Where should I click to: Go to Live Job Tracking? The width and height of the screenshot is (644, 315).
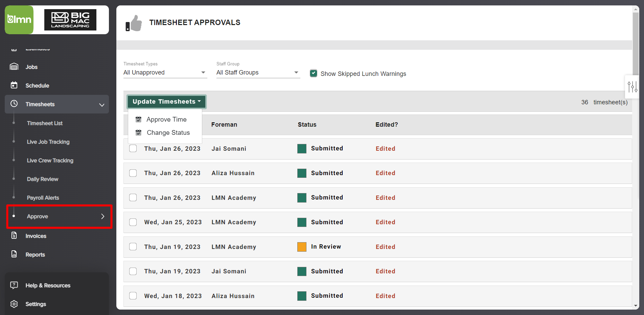point(48,142)
